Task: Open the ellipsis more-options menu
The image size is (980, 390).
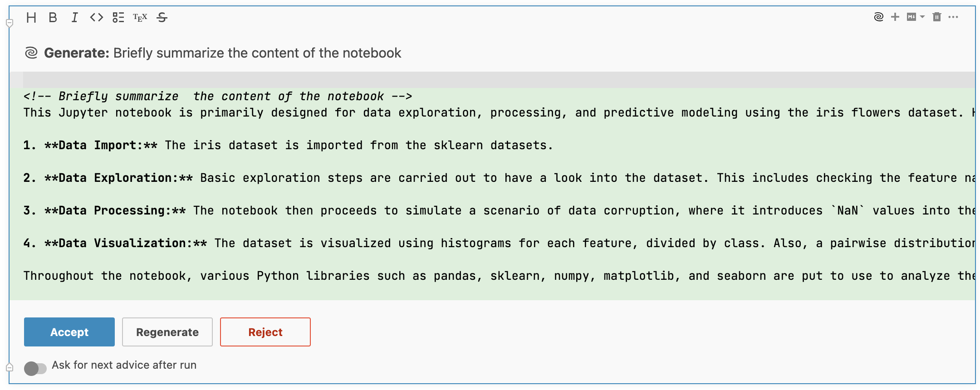Action: pos(953,17)
